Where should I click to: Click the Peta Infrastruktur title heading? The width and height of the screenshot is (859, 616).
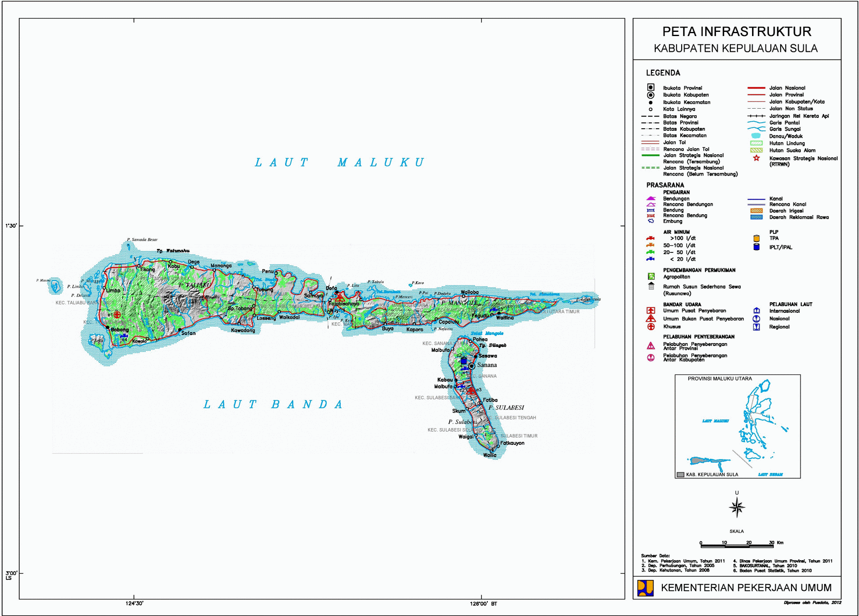(x=737, y=31)
